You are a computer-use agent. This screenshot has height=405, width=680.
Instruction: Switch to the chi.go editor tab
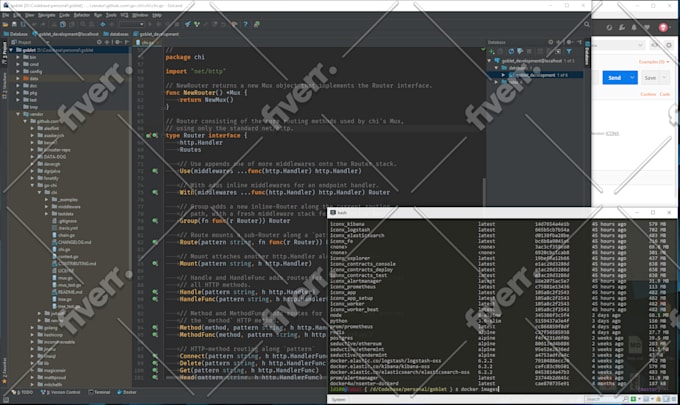pyautogui.click(x=145, y=42)
